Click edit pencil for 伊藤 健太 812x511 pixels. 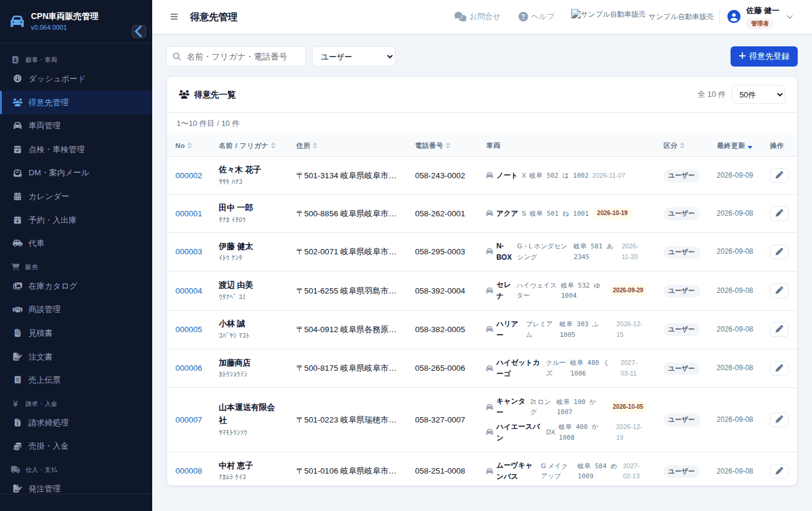779,251
